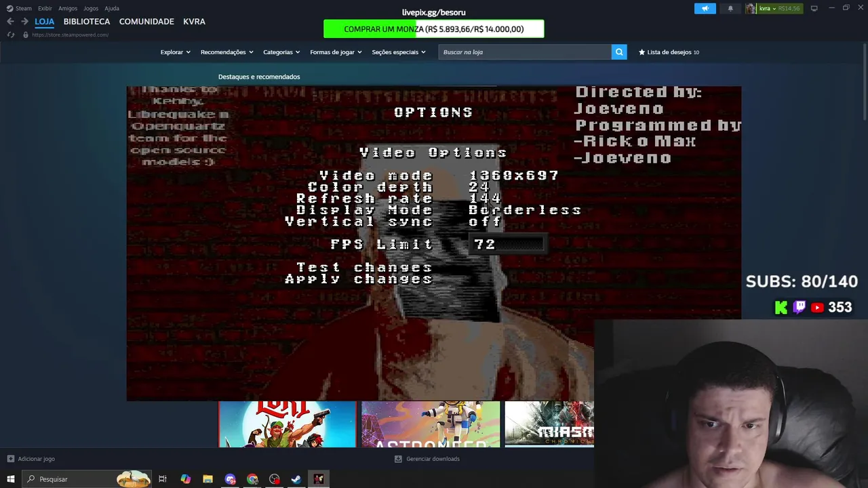Switch to Steam on the taskbar
868x488 pixels.
coord(296,479)
